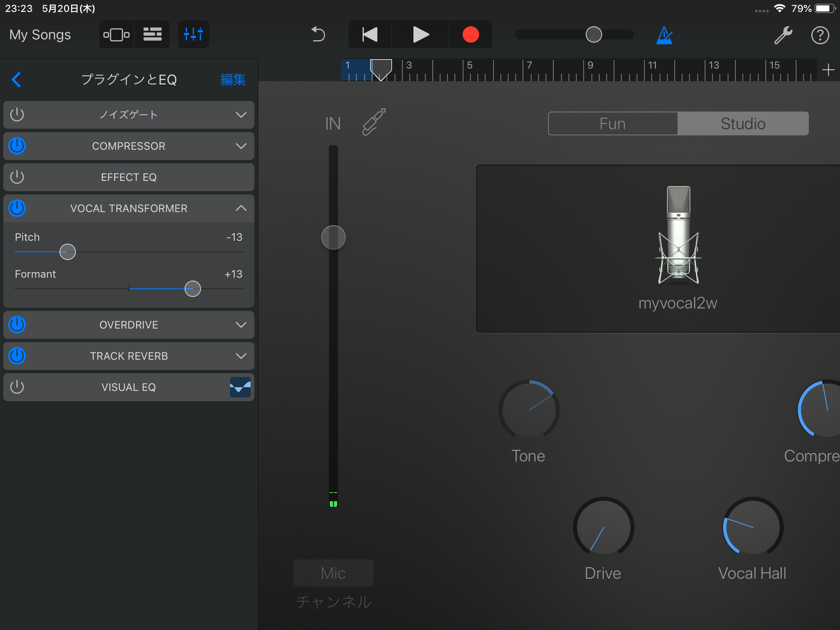Viewport: 840px width, 630px height.
Task: Open the wrench settings icon
Action: pyautogui.click(x=783, y=35)
